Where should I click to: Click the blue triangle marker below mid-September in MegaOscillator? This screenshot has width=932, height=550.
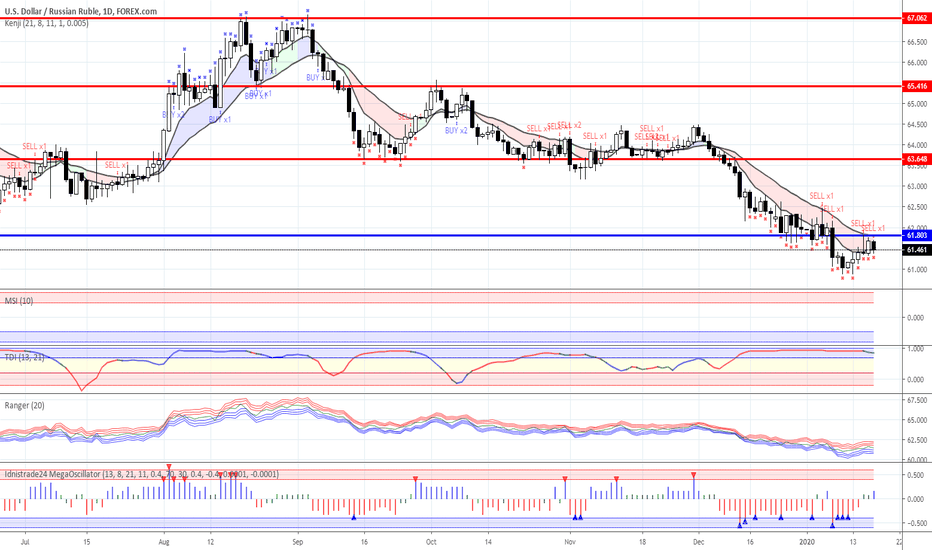click(x=354, y=516)
